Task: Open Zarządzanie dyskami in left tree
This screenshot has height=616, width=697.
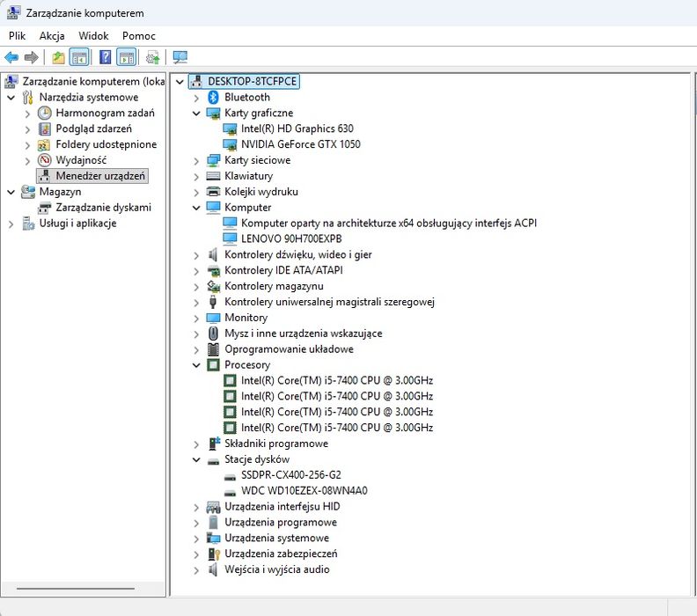Action: [x=103, y=208]
